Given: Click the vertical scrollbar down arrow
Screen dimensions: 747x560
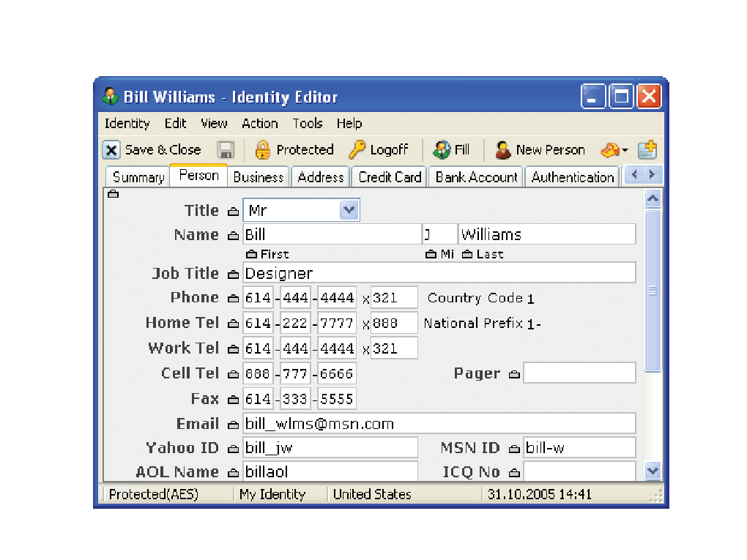Looking at the screenshot, I should coord(653,471).
